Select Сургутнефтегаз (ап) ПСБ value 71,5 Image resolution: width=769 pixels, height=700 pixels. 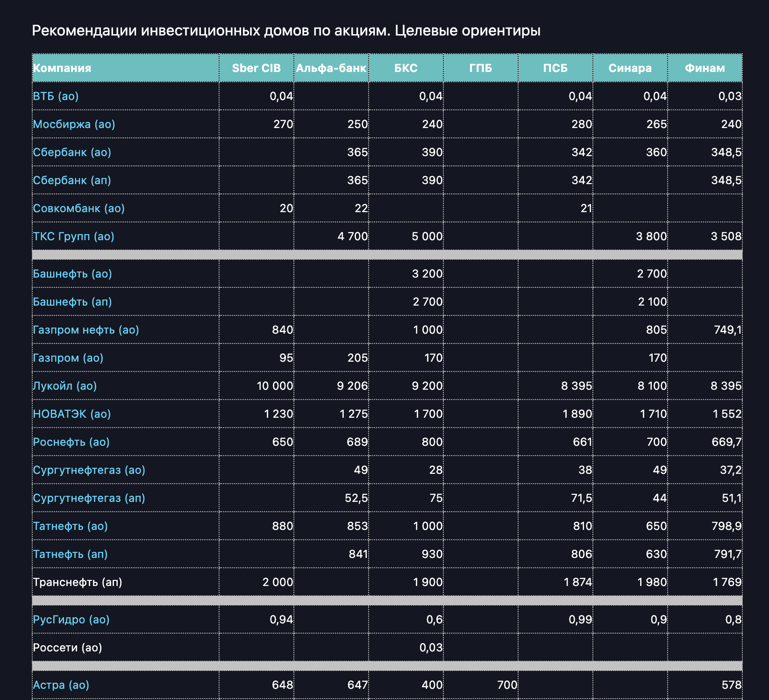click(x=582, y=498)
